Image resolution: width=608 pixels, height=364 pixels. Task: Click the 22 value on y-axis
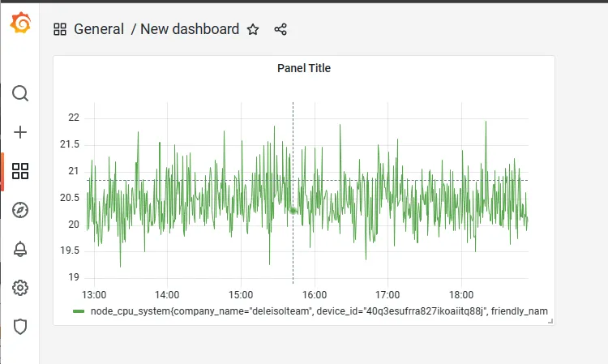tap(74, 118)
